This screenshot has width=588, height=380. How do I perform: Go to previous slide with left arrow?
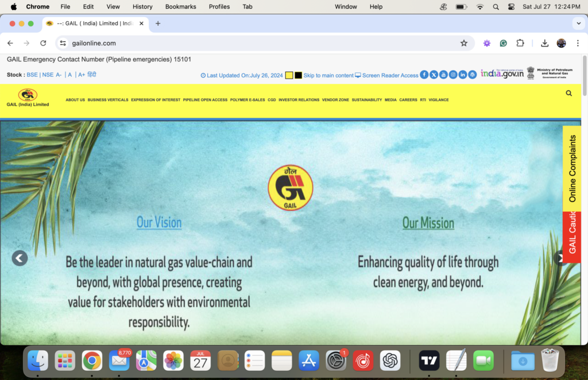pos(20,258)
